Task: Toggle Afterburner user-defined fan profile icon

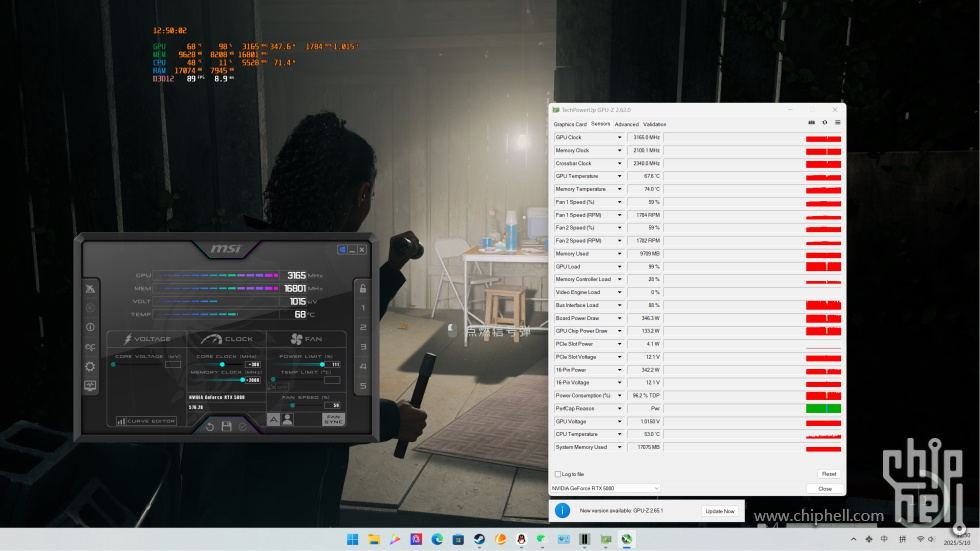Action: tap(288, 419)
